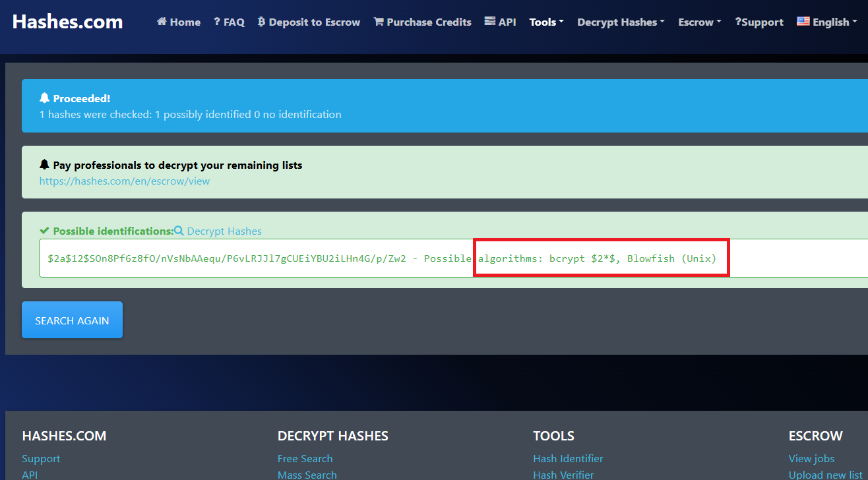Select View jobs under Escrow footer

pos(811,458)
